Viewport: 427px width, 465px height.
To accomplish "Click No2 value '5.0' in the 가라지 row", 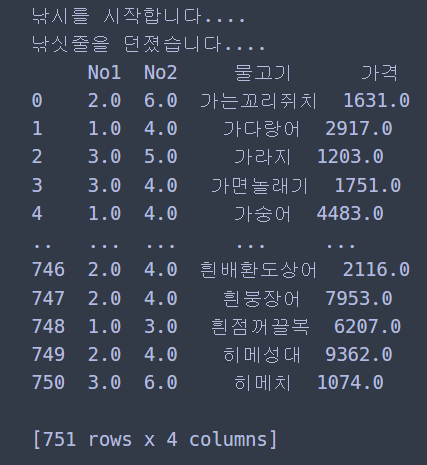I will click(160, 157).
